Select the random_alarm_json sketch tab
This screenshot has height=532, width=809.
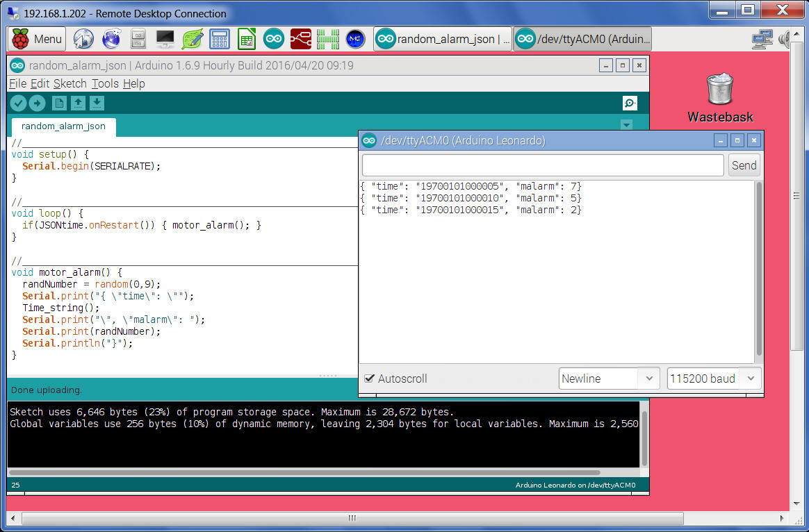tap(63, 126)
